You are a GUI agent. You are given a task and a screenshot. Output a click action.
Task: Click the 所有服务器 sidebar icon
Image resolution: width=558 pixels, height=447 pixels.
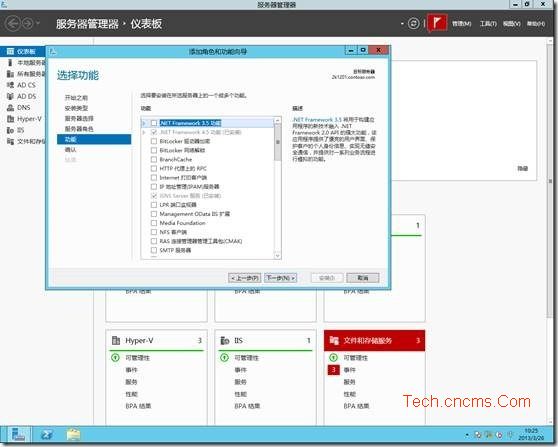click(10, 74)
